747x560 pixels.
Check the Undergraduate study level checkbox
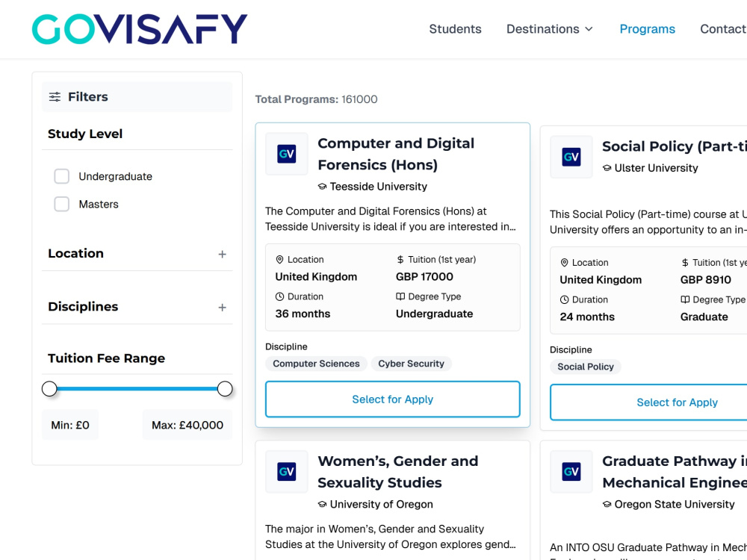61,176
